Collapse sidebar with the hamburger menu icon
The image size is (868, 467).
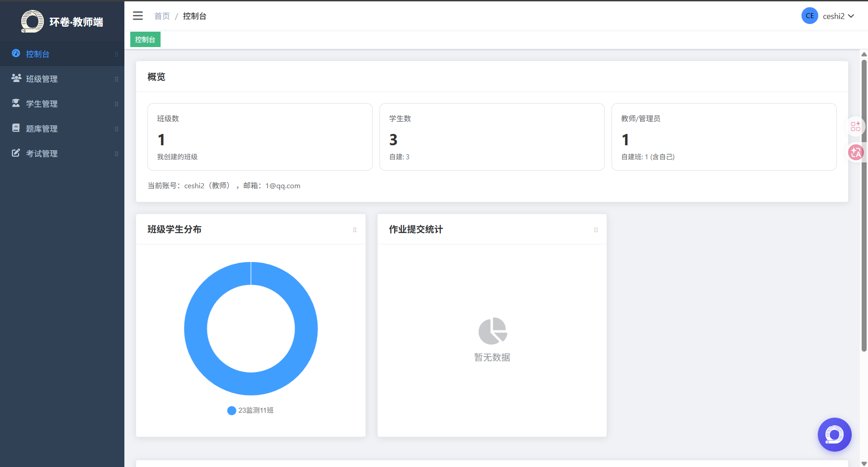[138, 16]
